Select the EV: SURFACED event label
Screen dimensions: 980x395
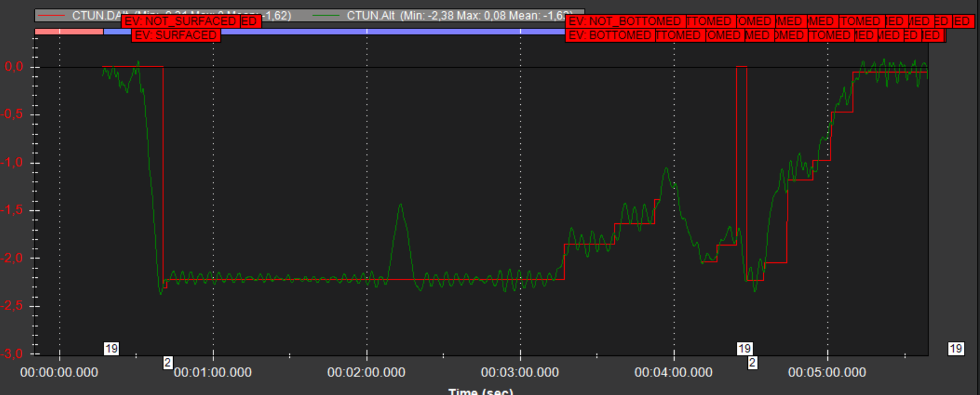[x=176, y=35]
